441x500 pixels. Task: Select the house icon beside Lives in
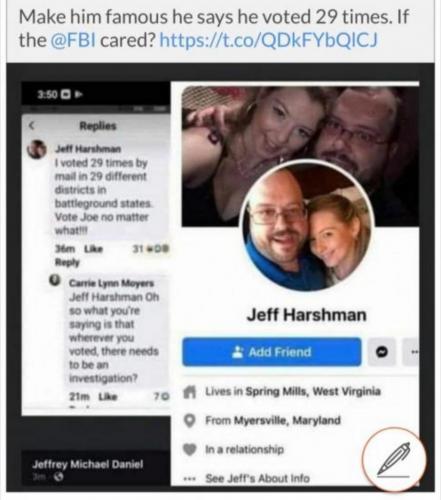[x=190, y=391]
